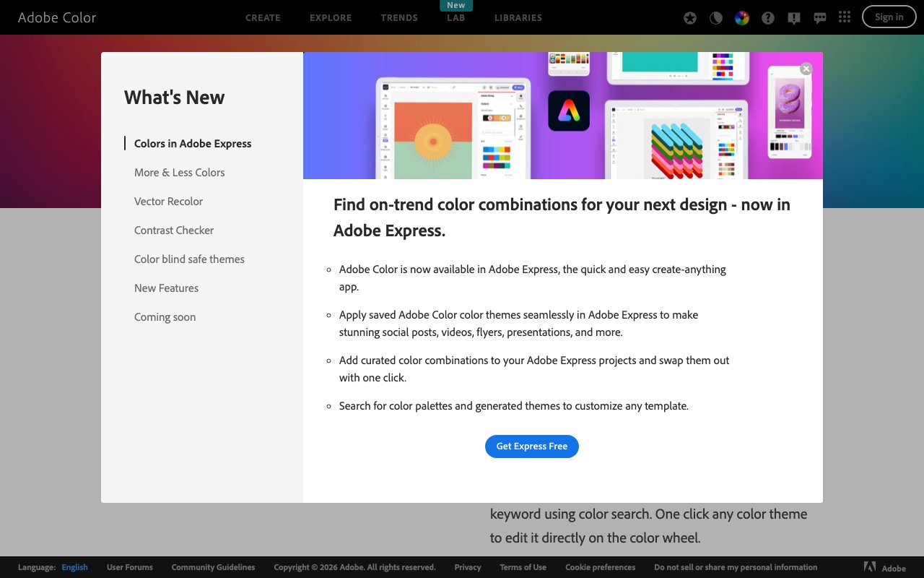
Task: Open the CREATE menu
Action: (263, 17)
